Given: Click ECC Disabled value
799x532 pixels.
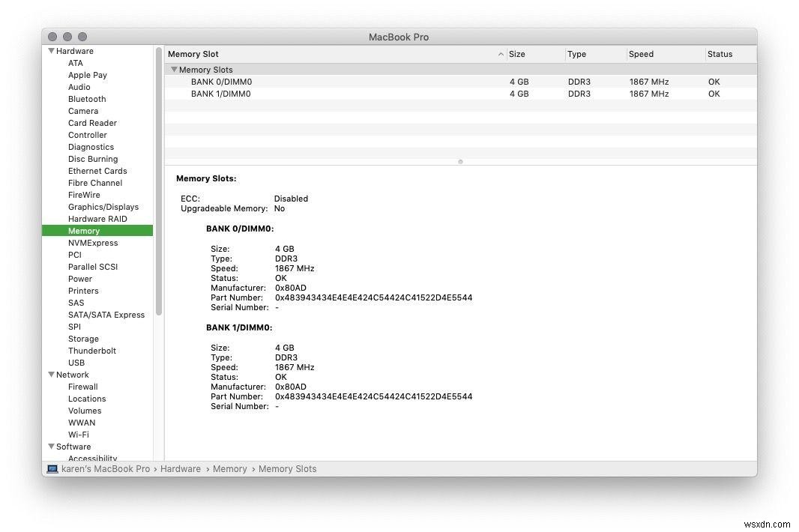Looking at the screenshot, I should coord(291,199).
